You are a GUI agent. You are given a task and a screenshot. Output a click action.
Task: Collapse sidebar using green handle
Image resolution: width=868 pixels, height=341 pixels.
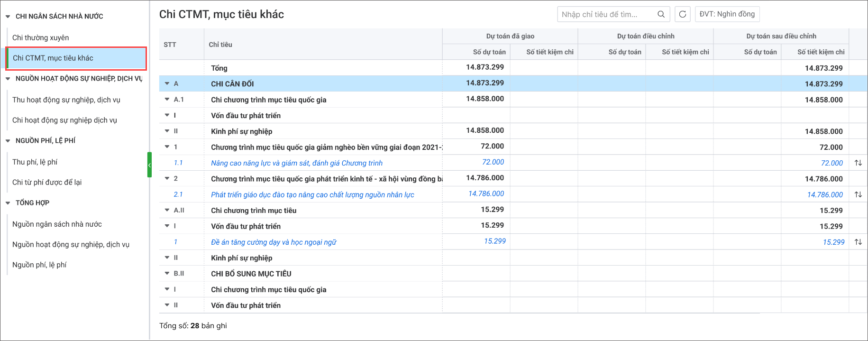coord(149,165)
